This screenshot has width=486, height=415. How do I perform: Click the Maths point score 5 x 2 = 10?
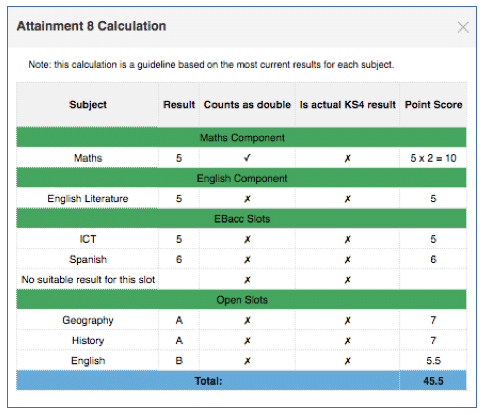[433, 158]
